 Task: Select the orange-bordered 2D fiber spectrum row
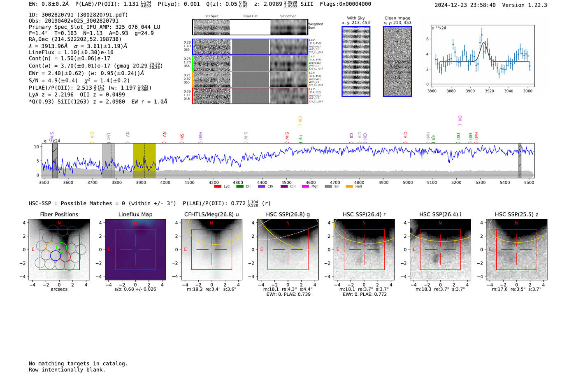250,79
